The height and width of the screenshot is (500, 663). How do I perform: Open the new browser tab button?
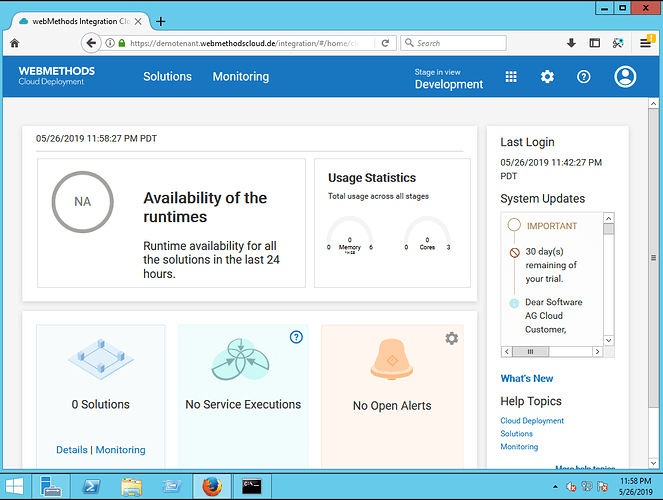click(161, 21)
